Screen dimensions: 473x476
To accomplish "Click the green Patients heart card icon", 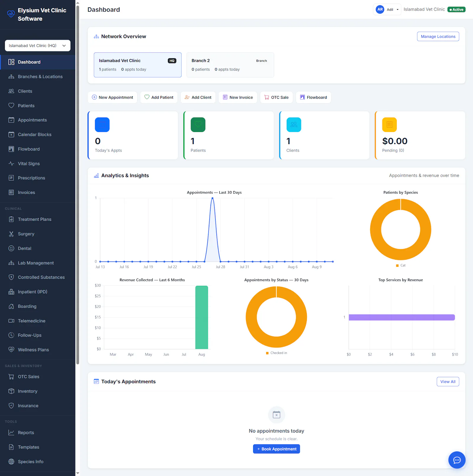I will tap(198, 125).
